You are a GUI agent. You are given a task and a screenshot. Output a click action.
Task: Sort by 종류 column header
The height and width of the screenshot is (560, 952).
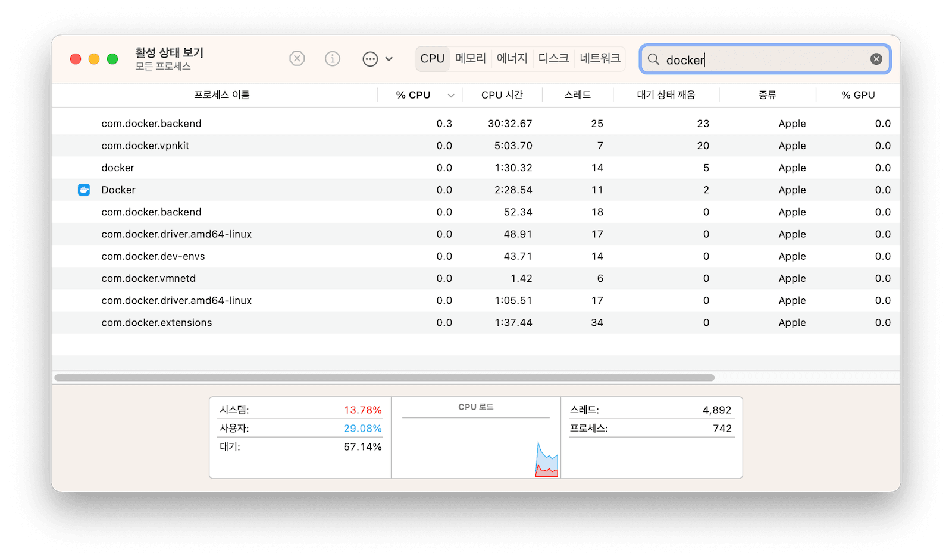[x=768, y=95]
